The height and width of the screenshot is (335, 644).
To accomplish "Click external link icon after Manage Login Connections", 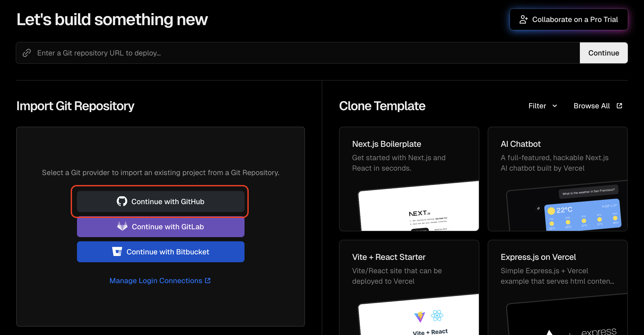I will pyautogui.click(x=208, y=281).
